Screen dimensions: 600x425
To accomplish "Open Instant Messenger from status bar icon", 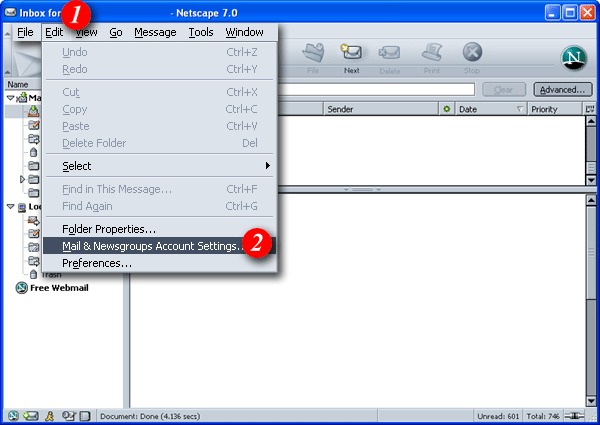I will [49, 415].
